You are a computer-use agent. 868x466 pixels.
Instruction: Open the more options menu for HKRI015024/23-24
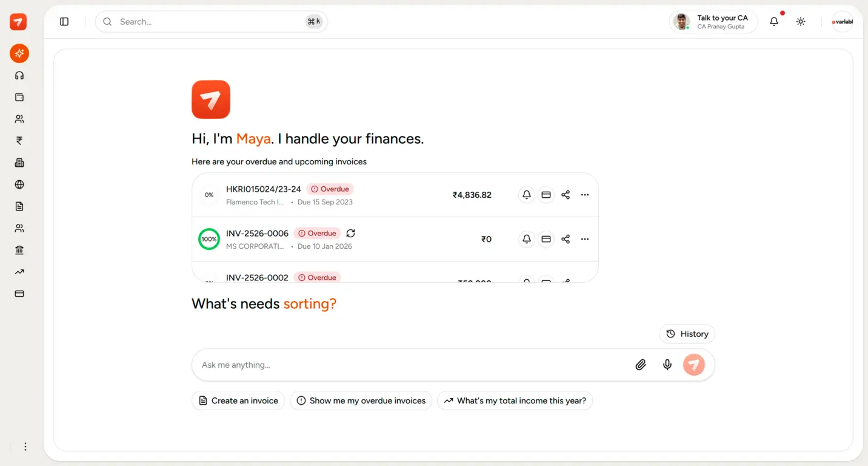(x=585, y=195)
